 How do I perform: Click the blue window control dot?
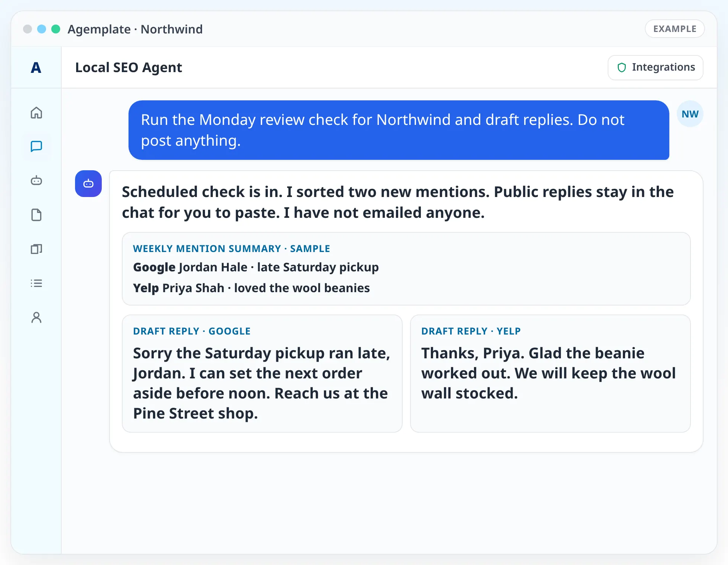click(42, 29)
